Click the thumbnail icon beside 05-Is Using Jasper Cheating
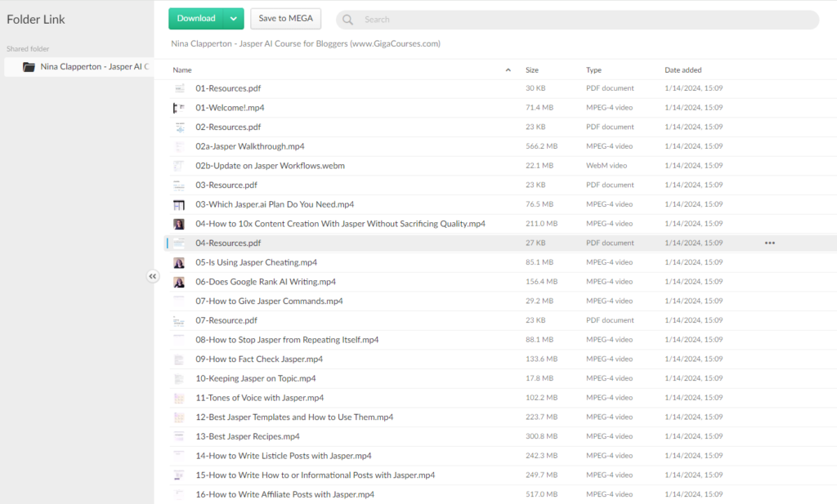This screenshot has height=504, width=837. coord(179,262)
